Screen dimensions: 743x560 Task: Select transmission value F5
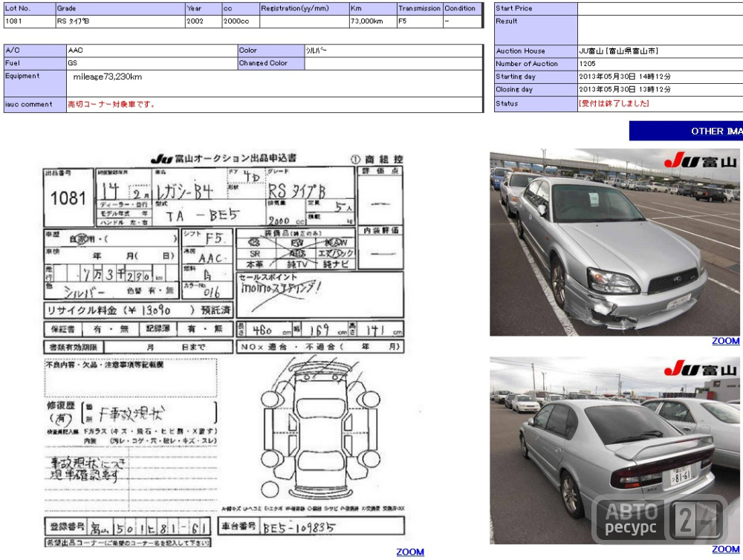pos(402,22)
